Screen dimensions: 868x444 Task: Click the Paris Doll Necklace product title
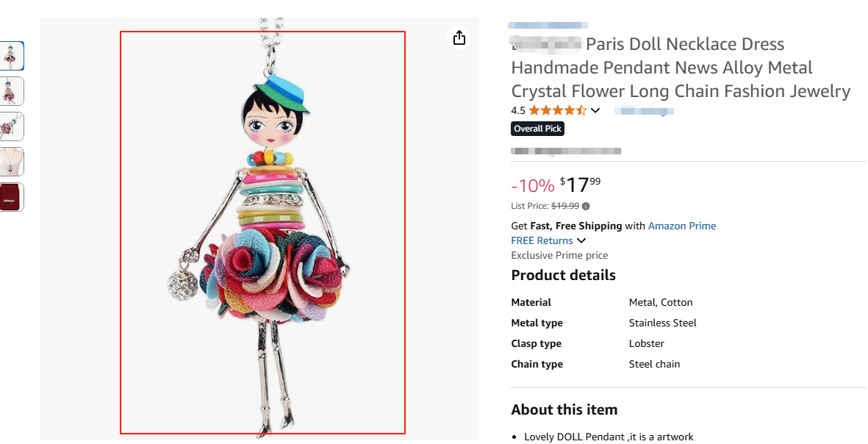[680, 68]
